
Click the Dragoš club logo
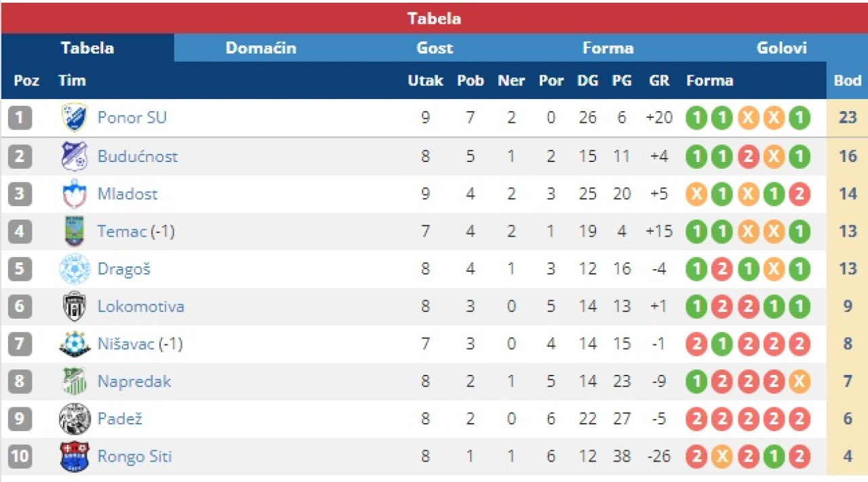[x=74, y=269]
